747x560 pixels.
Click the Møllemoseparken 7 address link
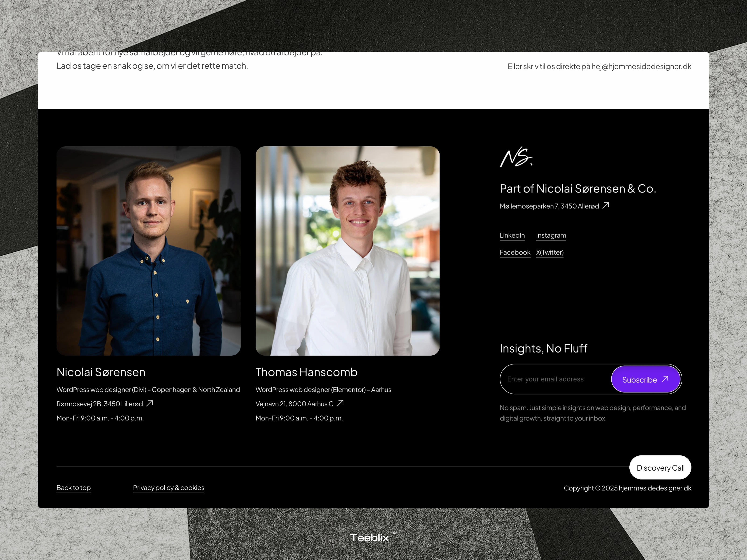(549, 206)
